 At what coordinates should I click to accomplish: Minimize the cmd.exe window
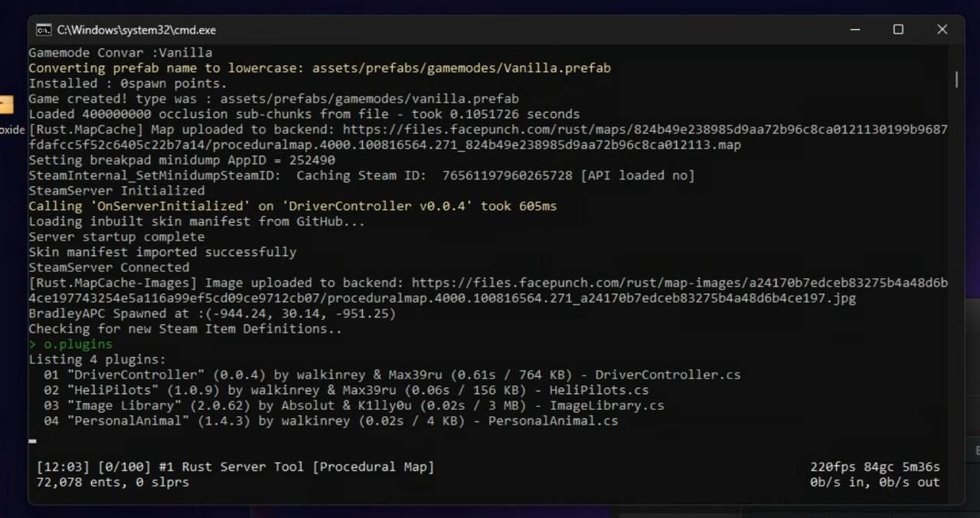(x=854, y=30)
